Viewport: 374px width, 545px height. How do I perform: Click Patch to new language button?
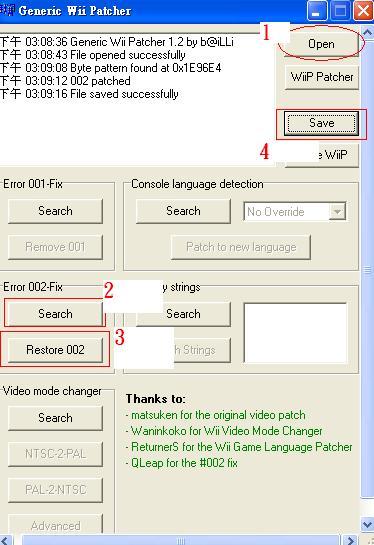pyautogui.click(x=241, y=247)
